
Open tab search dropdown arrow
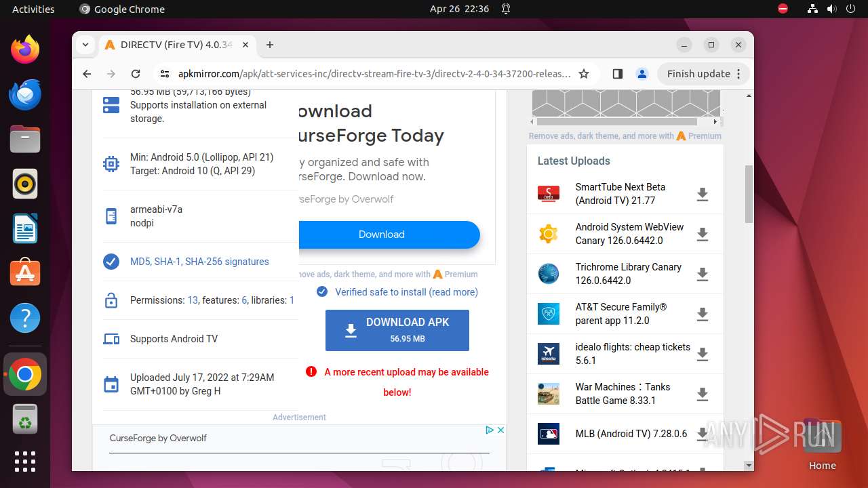[x=85, y=45]
